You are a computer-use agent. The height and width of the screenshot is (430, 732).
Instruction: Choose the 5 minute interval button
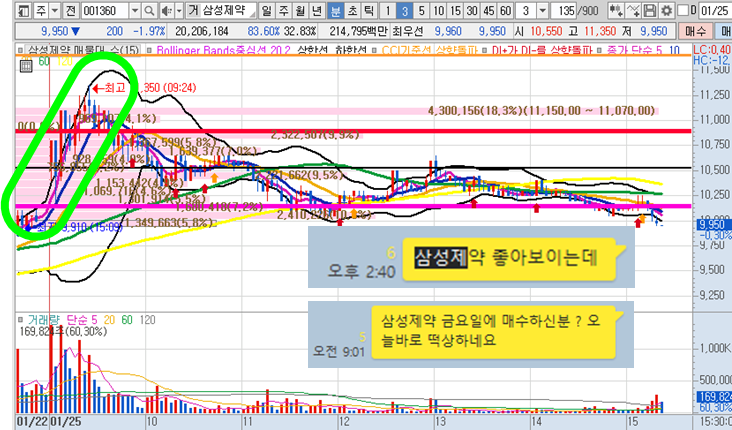click(x=422, y=10)
